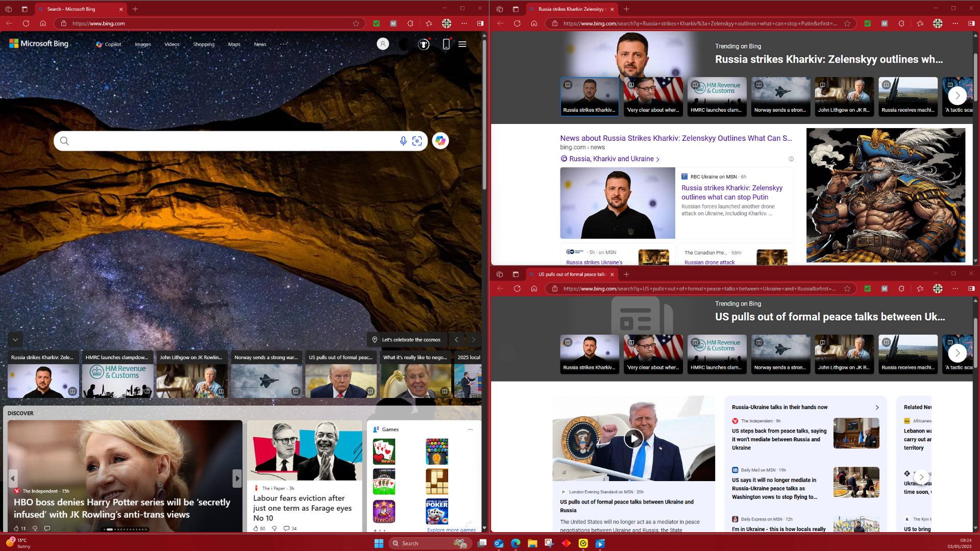980x551 pixels.
Task: Open the account profile avatar on Bing homepage
Action: (x=383, y=44)
